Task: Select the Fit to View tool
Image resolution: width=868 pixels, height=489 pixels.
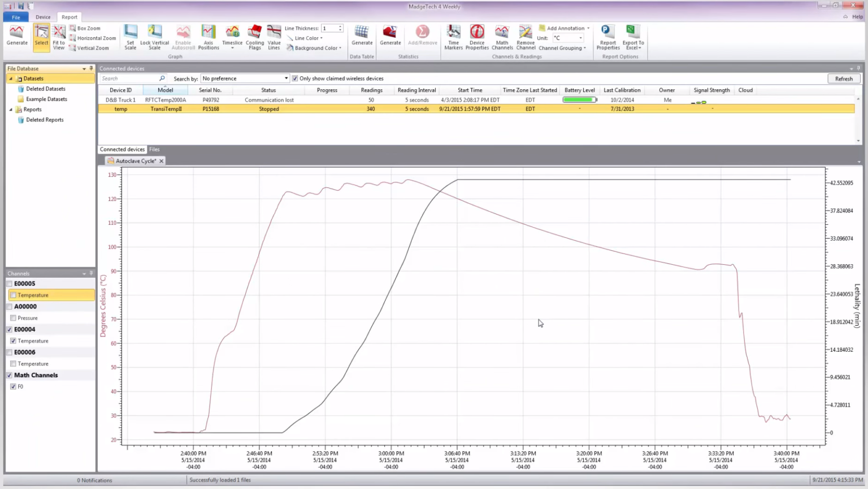Action: (58, 36)
